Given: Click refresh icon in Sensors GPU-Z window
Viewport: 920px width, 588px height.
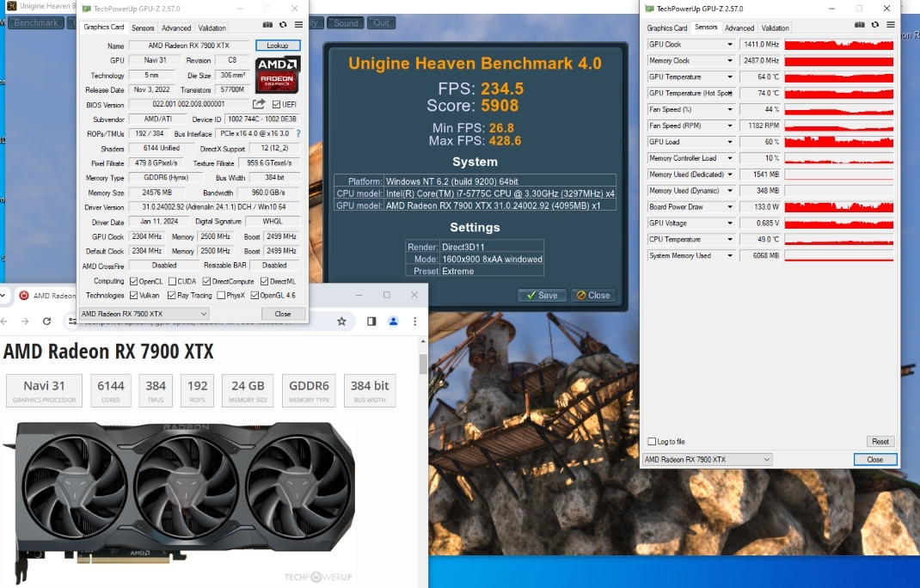Looking at the screenshot, I should pos(874,25).
